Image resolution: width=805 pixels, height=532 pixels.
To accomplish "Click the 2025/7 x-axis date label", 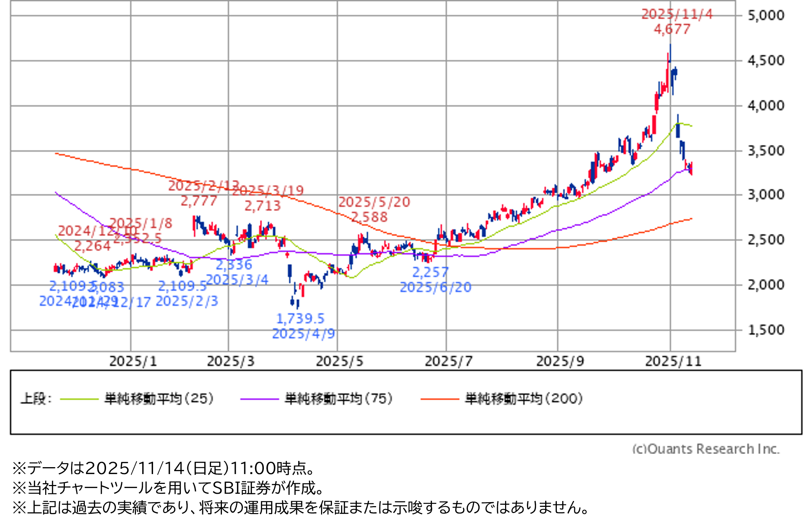I will click(x=449, y=361).
